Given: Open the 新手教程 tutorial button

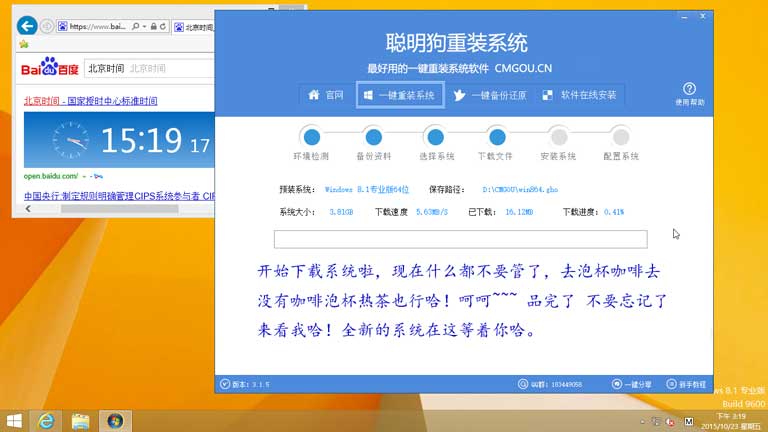Looking at the screenshot, I should click(687, 383).
